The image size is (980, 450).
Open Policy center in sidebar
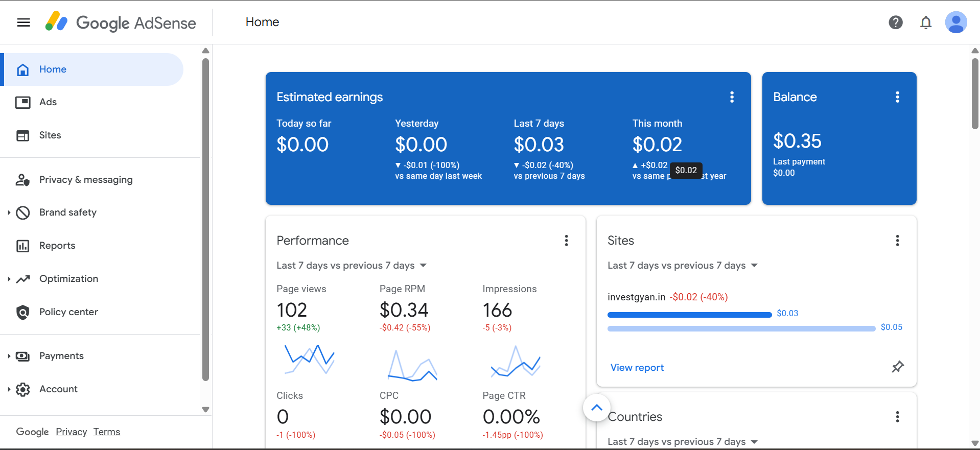pos(68,312)
